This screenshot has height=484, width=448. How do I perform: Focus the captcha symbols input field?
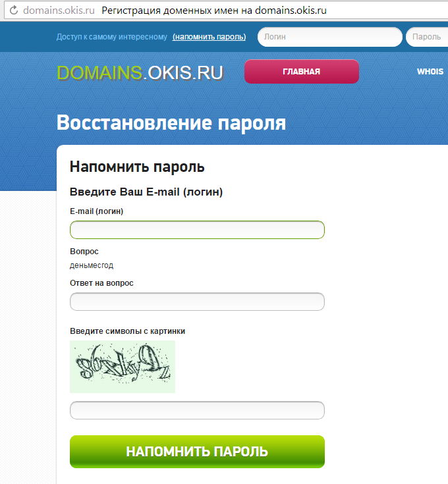197,410
